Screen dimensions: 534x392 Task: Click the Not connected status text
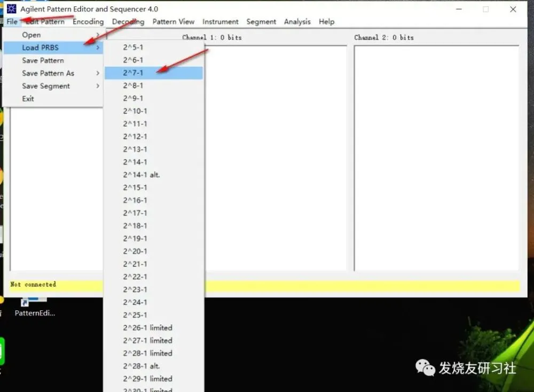33,284
